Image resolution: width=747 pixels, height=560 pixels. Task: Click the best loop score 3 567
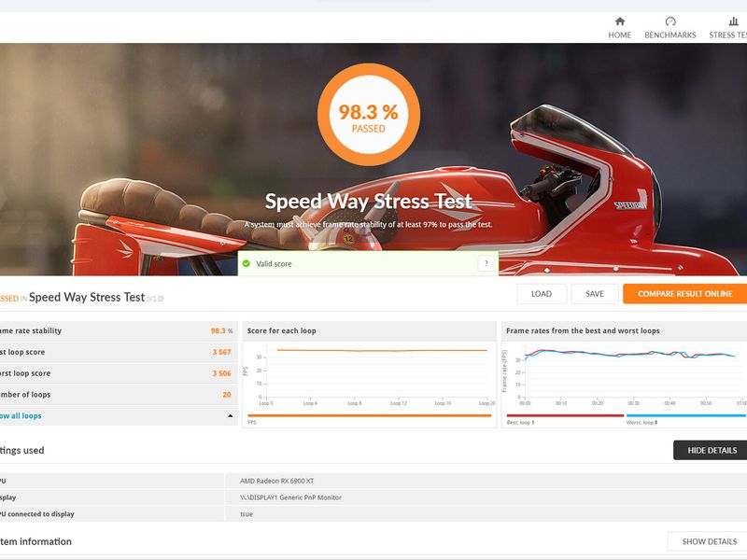(221, 352)
